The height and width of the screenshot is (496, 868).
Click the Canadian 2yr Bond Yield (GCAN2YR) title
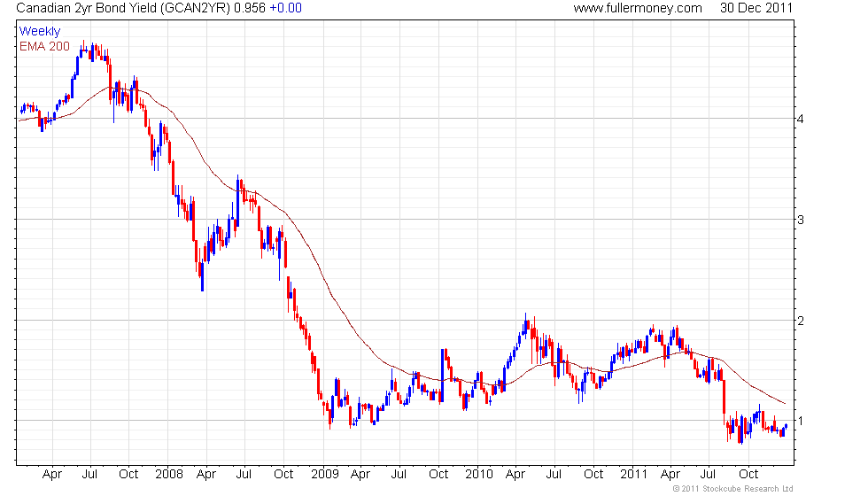click(x=123, y=8)
